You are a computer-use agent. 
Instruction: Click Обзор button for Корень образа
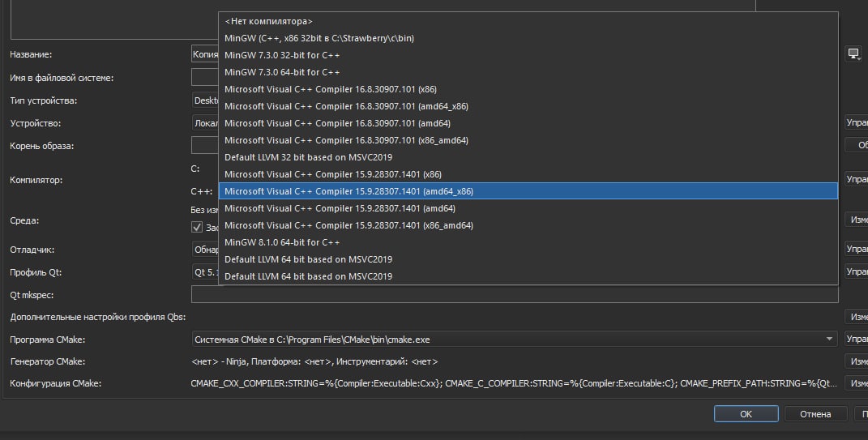[x=857, y=145]
